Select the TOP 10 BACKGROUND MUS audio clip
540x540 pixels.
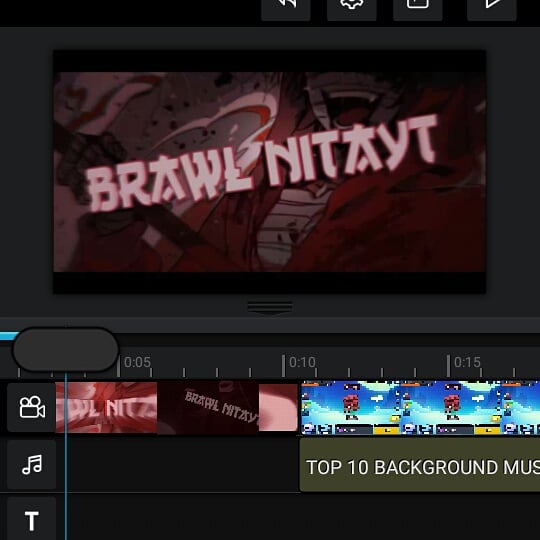click(420, 465)
